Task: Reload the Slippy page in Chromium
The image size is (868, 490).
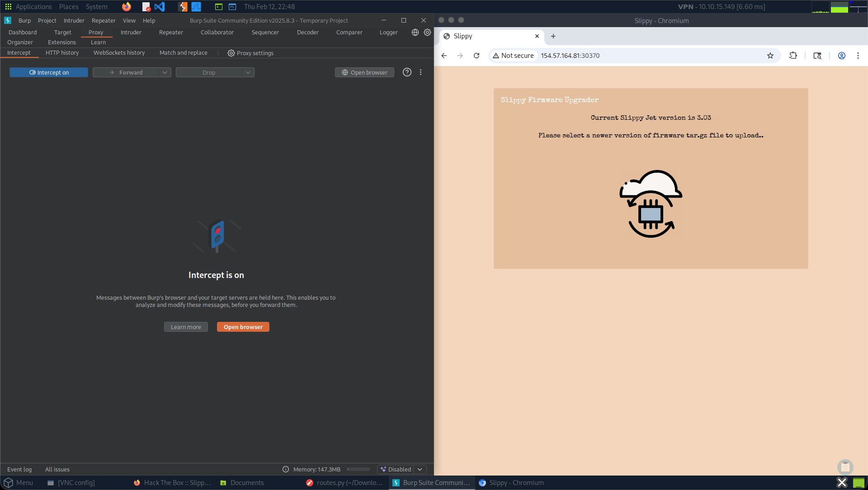Action: [476, 56]
